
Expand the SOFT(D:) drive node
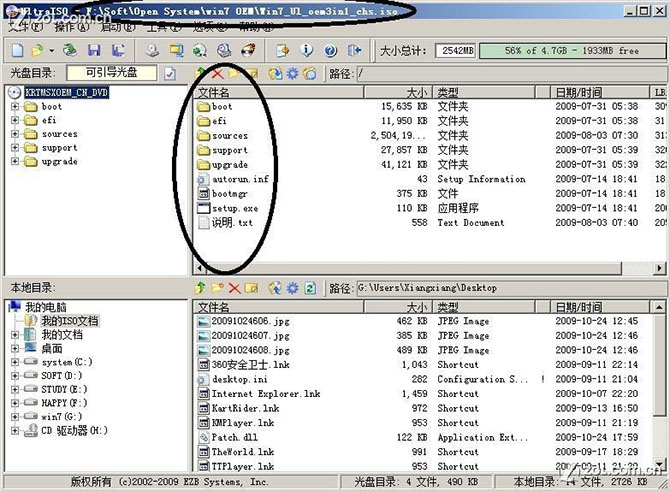click(x=16, y=376)
